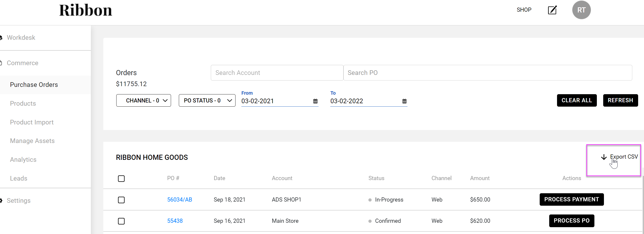Focus the Search PO text field
Screen dimensions: 644x234
[487, 73]
